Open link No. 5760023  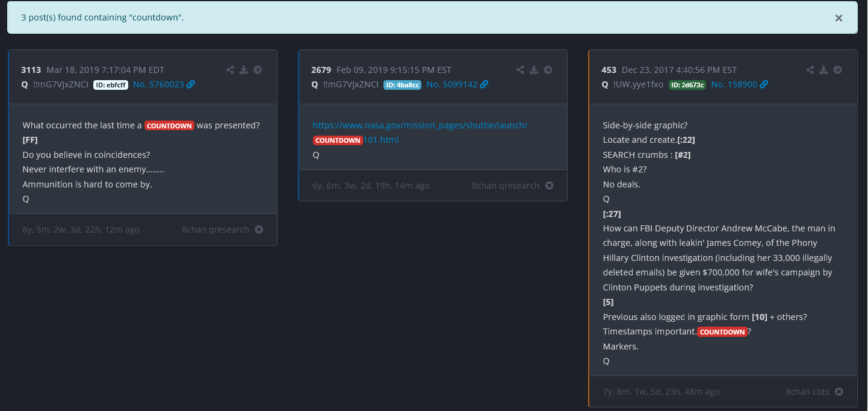(x=158, y=84)
